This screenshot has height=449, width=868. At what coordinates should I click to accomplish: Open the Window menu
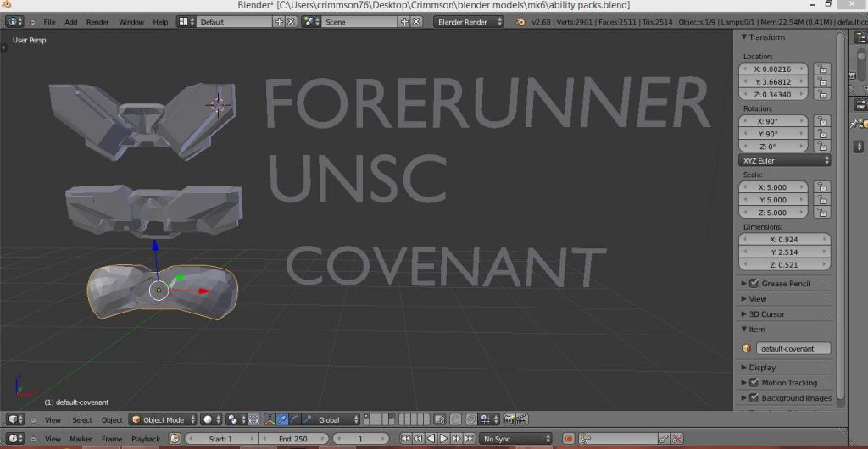pyautogui.click(x=131, y=22)
